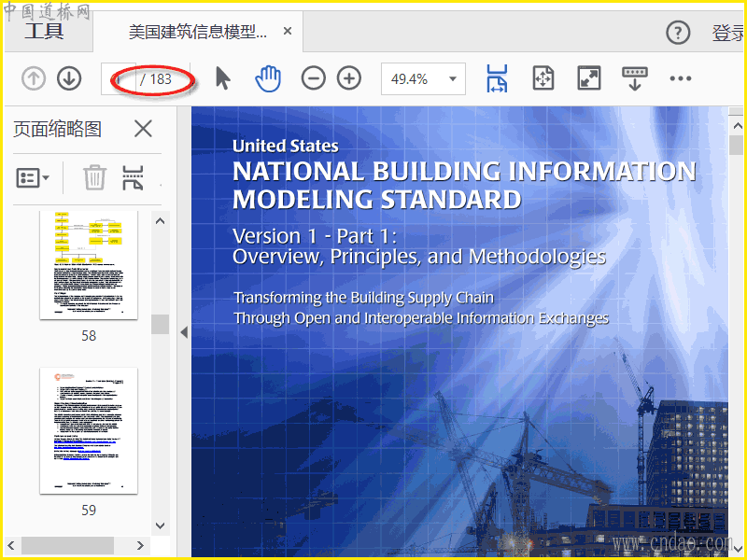Viewport: 747px width, 560px height.
Task: Open the more tools ellipsis menu
Action: point(681,79)
